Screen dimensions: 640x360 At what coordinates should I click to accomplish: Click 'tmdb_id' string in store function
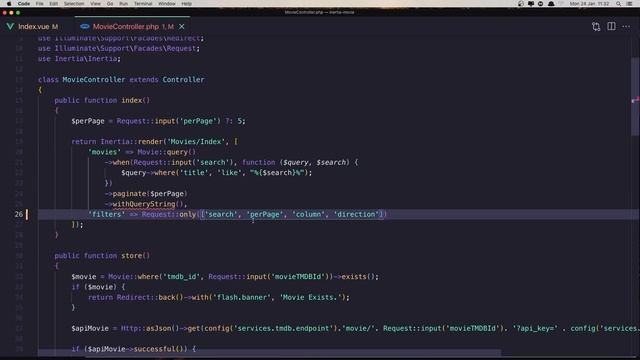click(181, 277)
